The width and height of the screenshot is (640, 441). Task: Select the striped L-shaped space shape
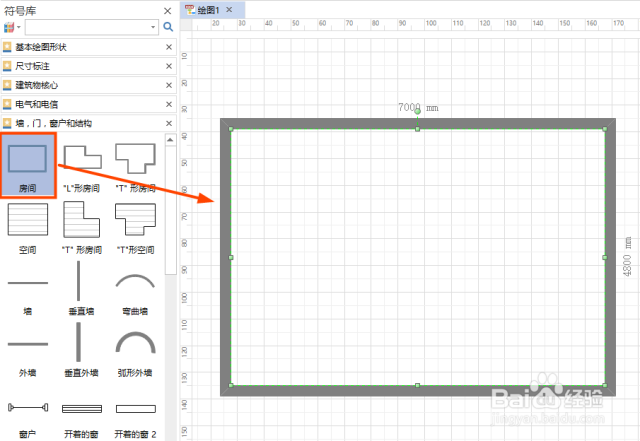click(82, 228)
